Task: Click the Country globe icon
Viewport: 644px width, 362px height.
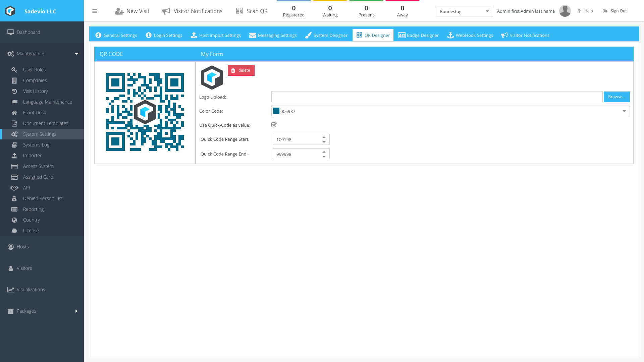Action: click(x=14, y=220)
